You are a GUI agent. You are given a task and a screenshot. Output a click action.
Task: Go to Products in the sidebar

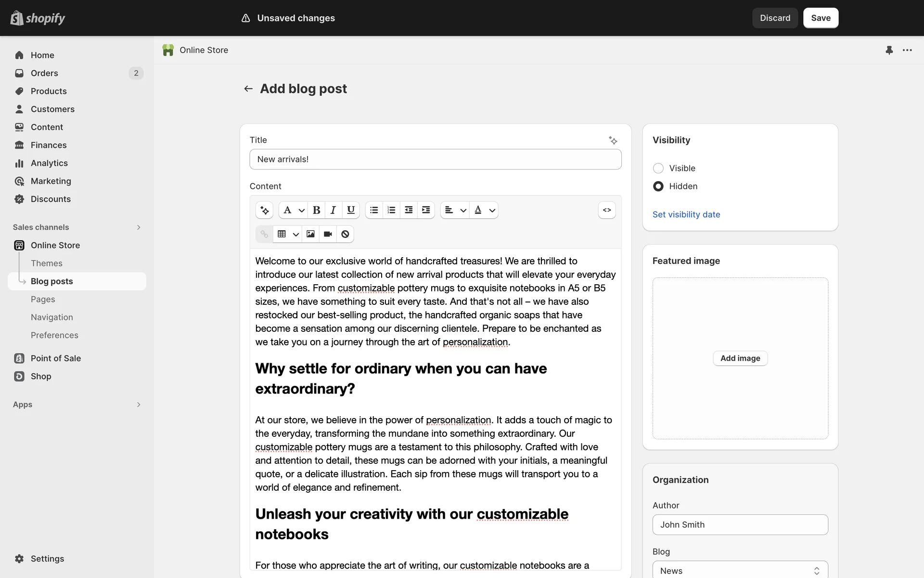pos(49,91)
